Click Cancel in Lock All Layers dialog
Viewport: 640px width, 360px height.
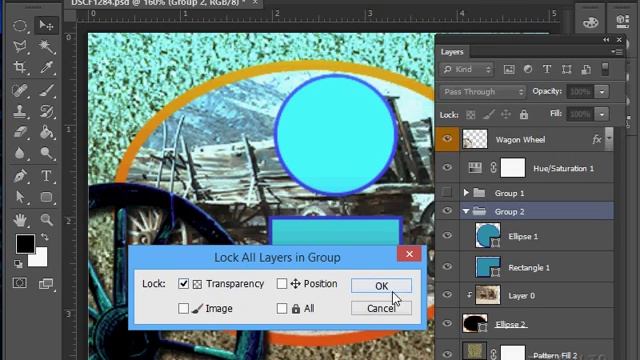[x=381, y=308]
